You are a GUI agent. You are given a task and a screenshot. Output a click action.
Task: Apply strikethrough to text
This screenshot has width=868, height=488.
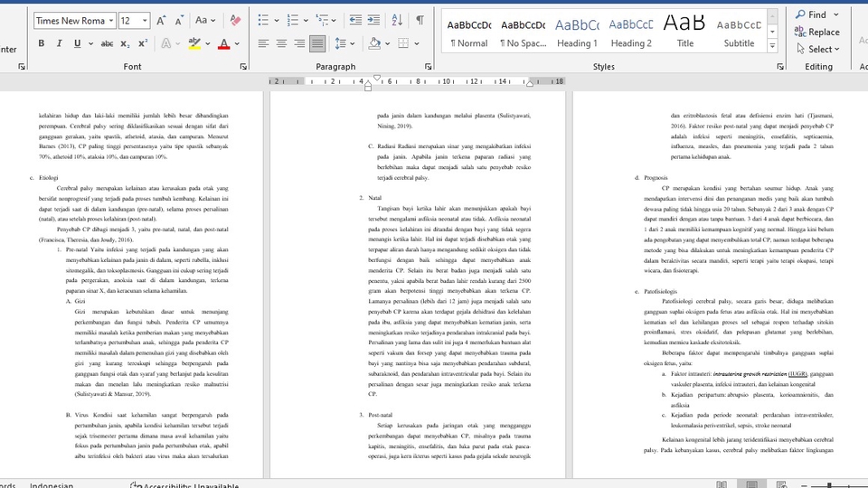point(107,43)
